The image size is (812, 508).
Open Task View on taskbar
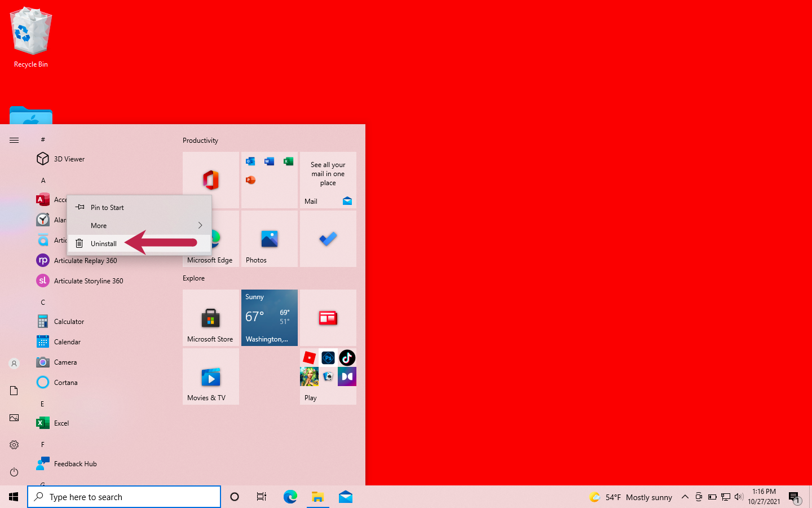click(x=262, y=497)
